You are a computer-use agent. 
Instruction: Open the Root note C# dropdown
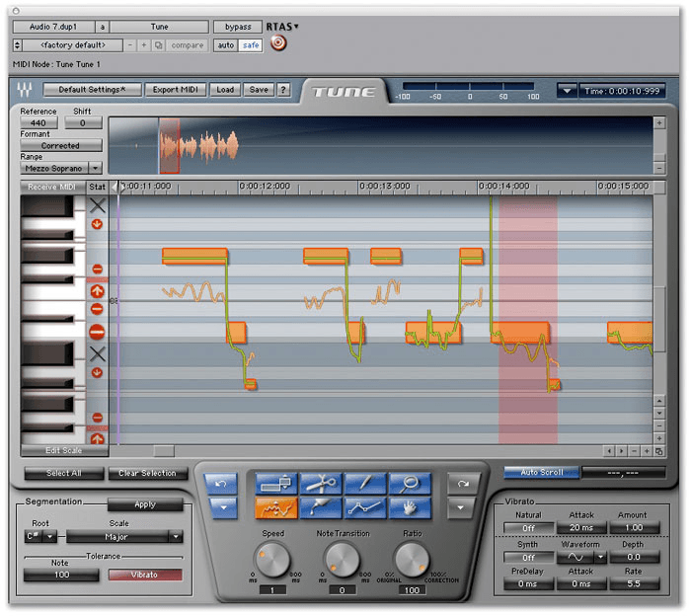click(x=40, y=536)
